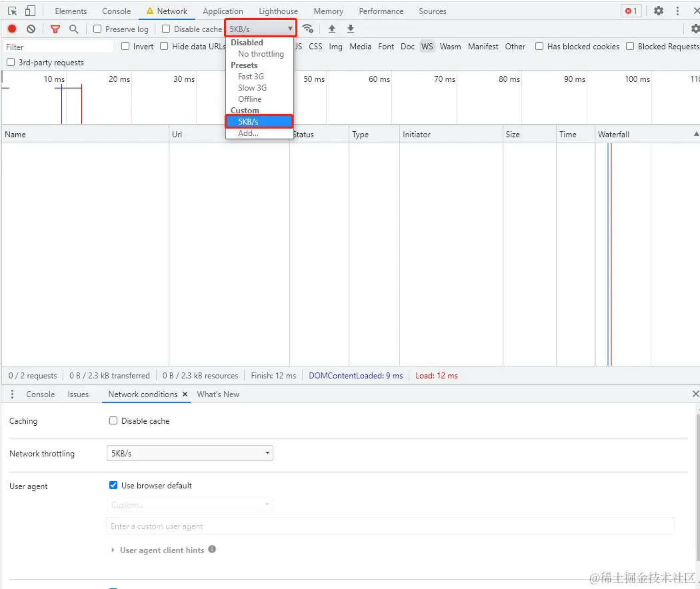Check the Invert filter checkbox
This screenshot has height=589, width=700.
click(125, 46)
